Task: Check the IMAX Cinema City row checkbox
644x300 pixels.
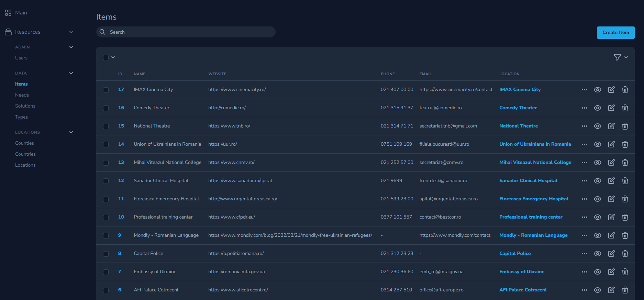Action: click(x=106, y=90)
